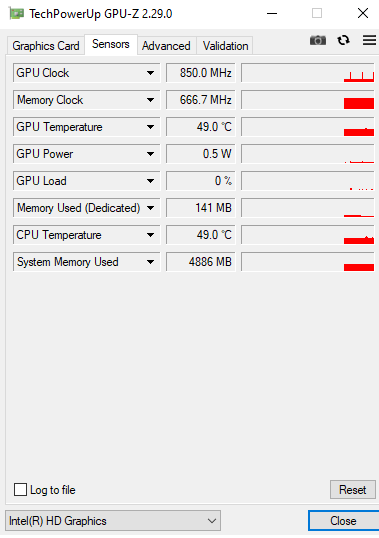Click the Reset button
The height and width of the screenshot is (538, 379).
point(353,490)
